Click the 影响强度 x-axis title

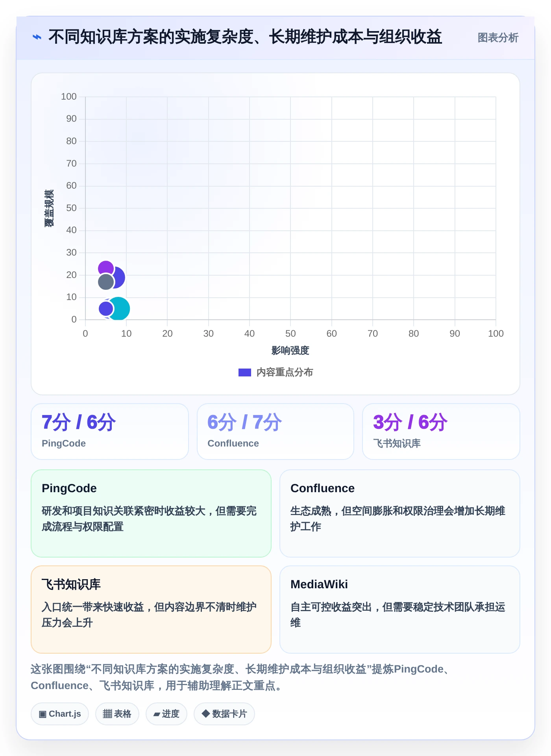click(290, 350)
